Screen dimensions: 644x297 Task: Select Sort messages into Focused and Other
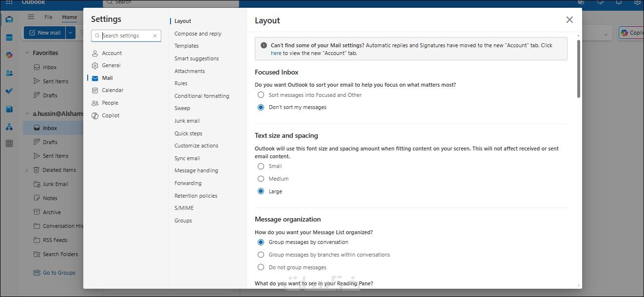(261, 95)
